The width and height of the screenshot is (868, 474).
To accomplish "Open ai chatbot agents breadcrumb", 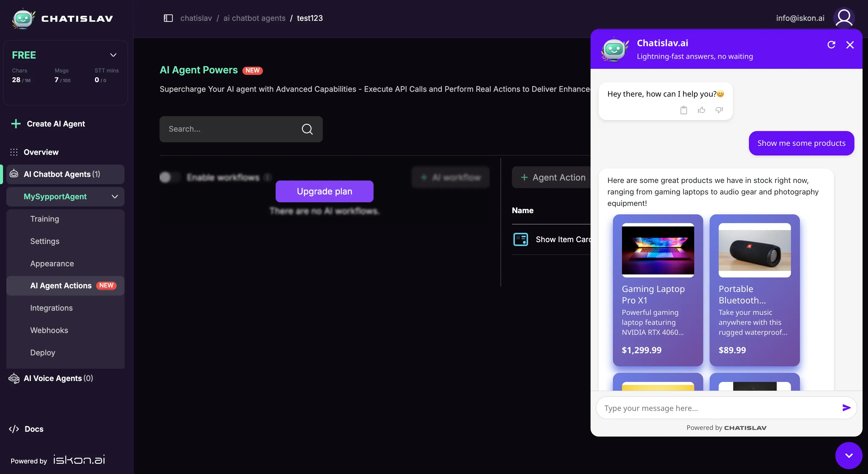I will coord(254,18).
